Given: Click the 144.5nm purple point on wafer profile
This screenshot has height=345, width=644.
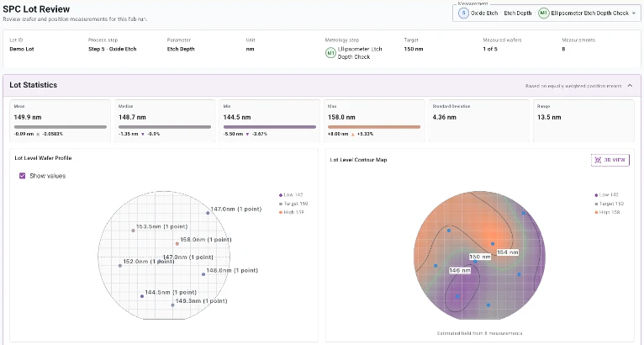Looking at the screenshot, I should point(142,296).
